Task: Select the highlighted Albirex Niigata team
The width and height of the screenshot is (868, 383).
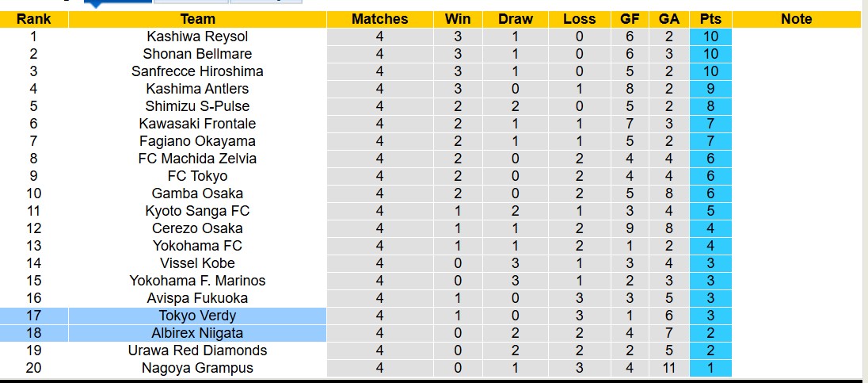Action: click(x=197, y=333)
